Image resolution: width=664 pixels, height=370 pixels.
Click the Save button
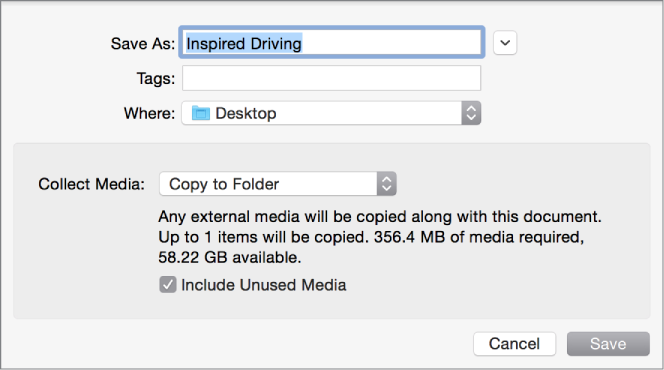(x=608, y=344)
